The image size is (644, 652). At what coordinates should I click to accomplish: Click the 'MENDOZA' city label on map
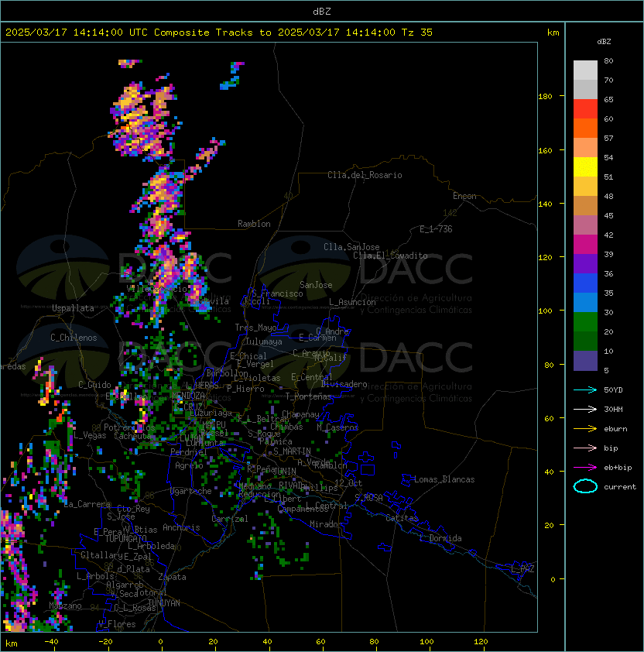188,395
